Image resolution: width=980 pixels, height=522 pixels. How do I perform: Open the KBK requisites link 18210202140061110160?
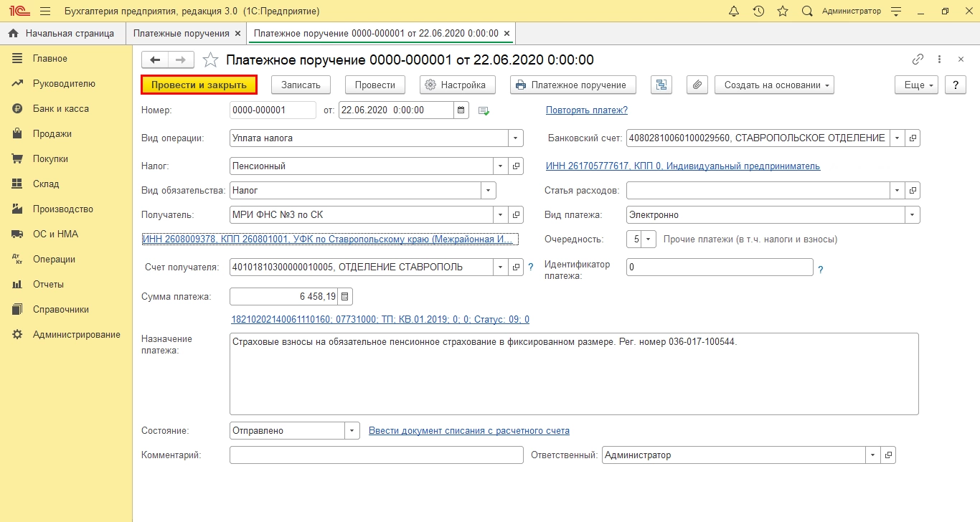coord(380,320)
